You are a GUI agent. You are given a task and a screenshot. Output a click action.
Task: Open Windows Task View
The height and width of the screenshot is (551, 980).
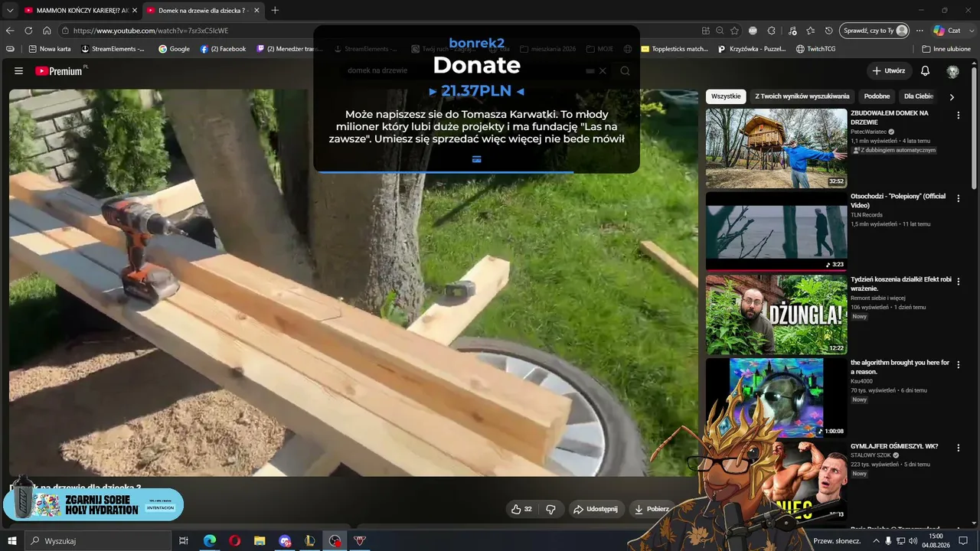(x=184, y=541)
